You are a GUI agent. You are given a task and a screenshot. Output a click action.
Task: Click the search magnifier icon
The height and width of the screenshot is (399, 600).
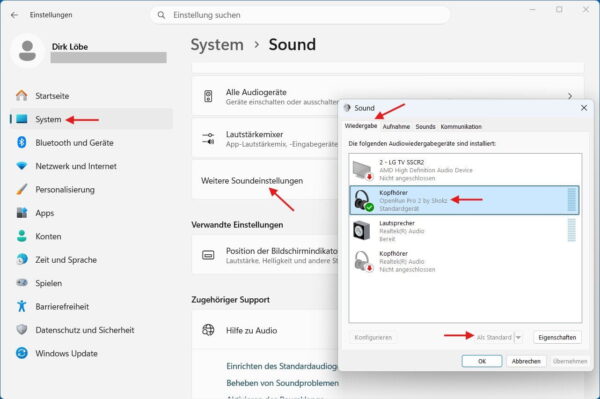click(161, 15)
